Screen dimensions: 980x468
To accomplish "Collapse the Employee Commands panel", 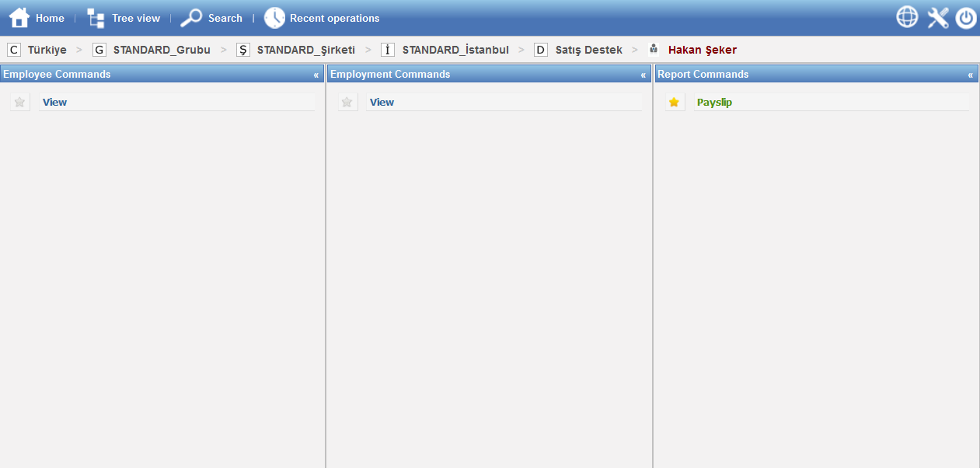I will (x=316, y=75).
